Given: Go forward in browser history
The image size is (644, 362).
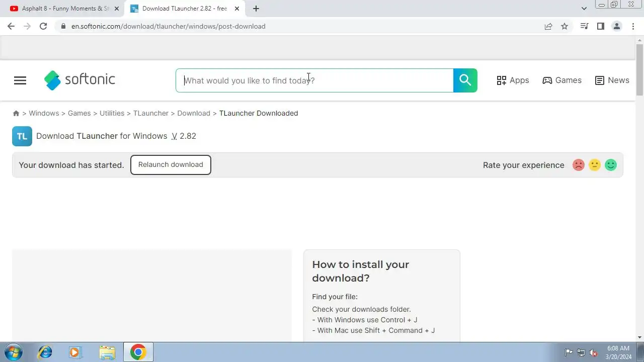Looking at the screenshot, I should (27, 26).
